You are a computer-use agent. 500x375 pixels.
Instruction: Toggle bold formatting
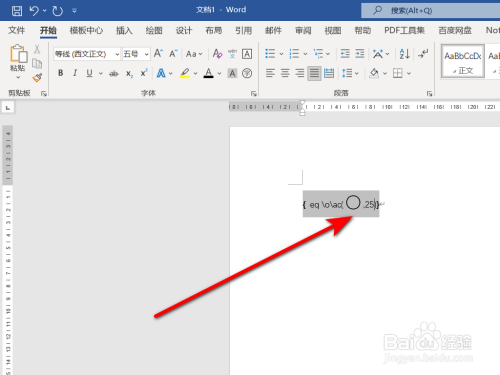[x=60, y=73]
